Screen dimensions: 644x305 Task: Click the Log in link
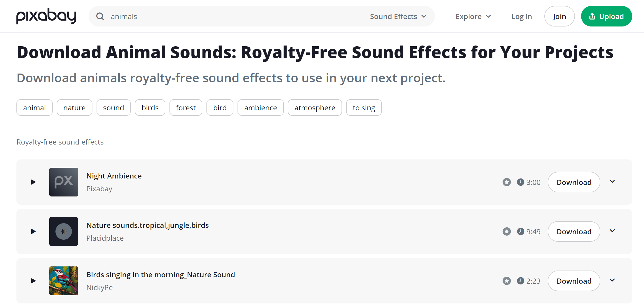tap(522, 16)
